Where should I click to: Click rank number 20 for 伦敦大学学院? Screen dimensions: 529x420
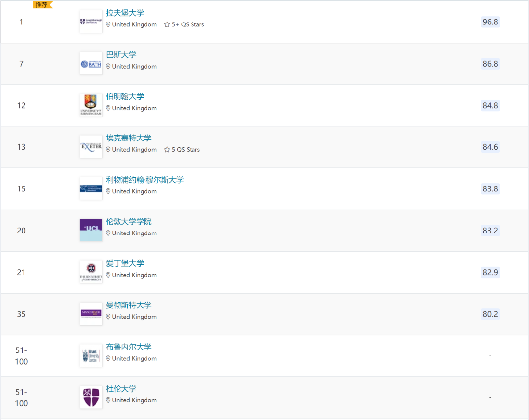point(21,231)
